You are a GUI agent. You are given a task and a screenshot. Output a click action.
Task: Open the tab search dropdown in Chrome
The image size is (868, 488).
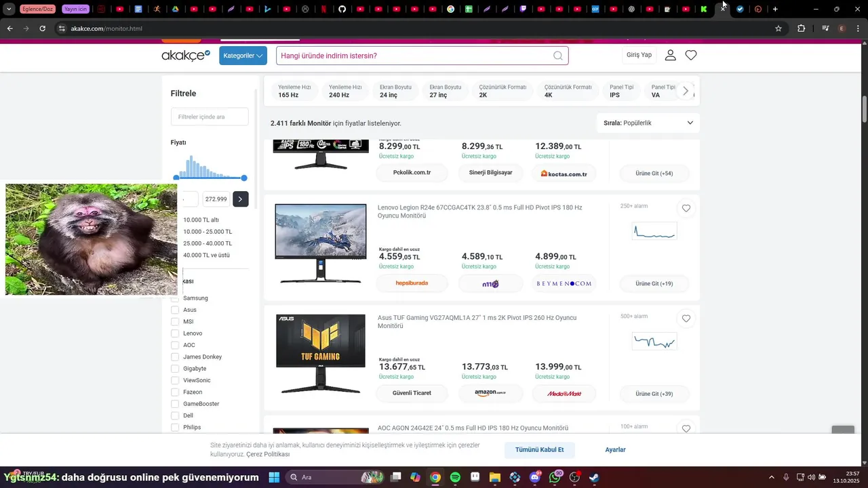click(x=9, y=9)
